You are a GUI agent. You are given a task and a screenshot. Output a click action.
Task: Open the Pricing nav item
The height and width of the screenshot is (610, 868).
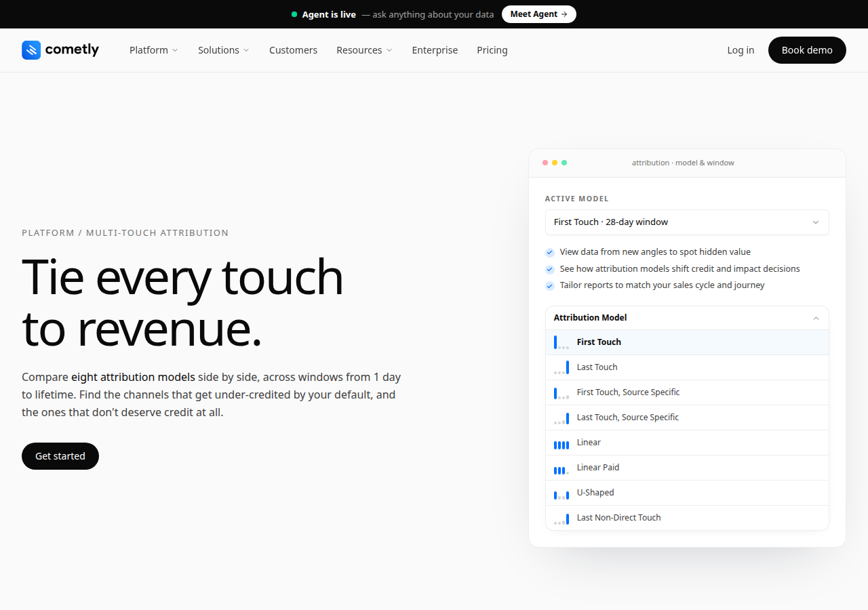[492, 50]
